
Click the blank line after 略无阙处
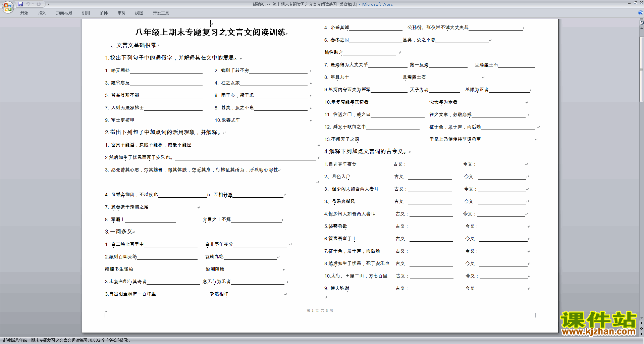click(166, 71)
